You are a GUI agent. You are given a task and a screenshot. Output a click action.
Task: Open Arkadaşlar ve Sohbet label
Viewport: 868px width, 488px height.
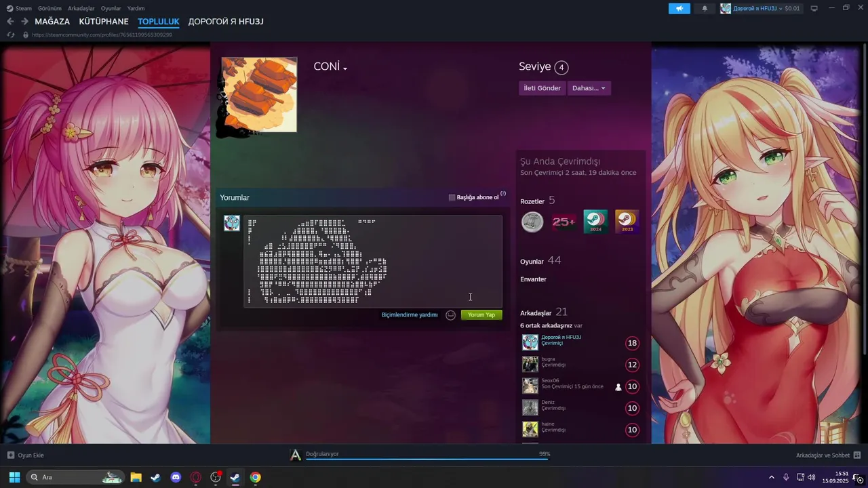[823, 455]
